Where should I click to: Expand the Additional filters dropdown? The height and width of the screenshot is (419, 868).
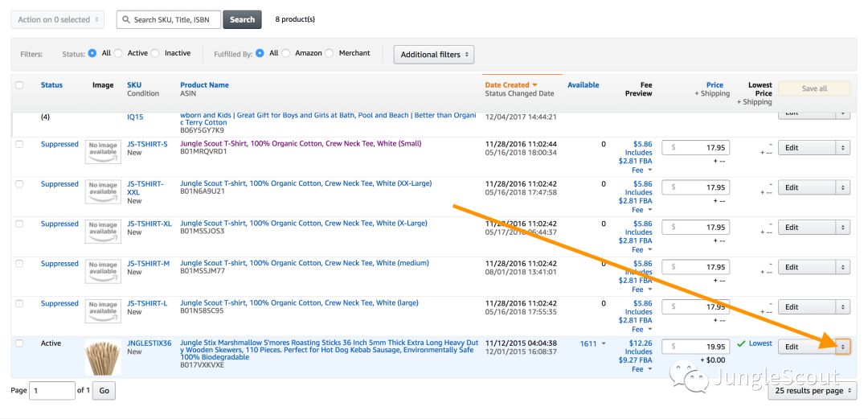click(x=433, y=55)
